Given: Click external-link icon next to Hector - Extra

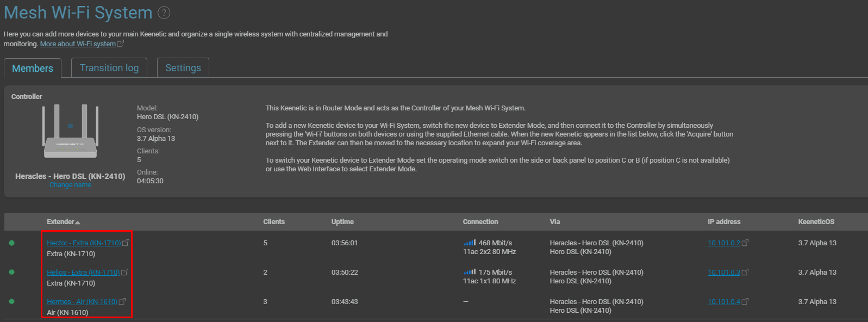Looking at the screenshot, I should pos(126,243).
